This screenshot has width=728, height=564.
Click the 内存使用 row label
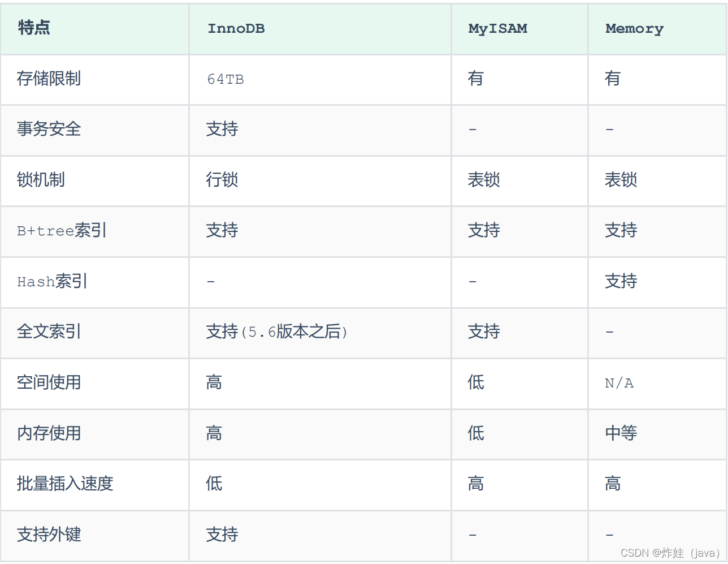click(x=49, y=433)
